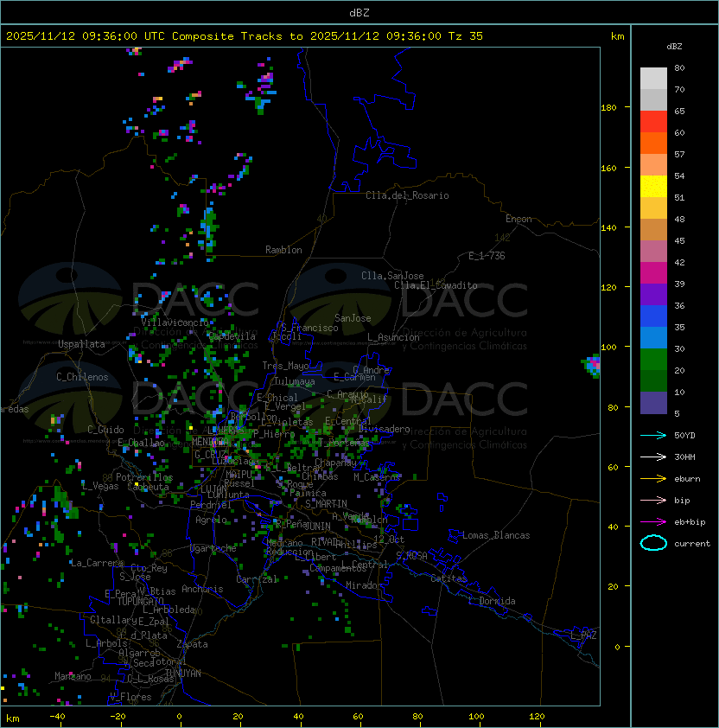Select the light gray 80 dBZ swatch
Image resolution: width=719 pixels, height=728 pixels.
[653, 78]
